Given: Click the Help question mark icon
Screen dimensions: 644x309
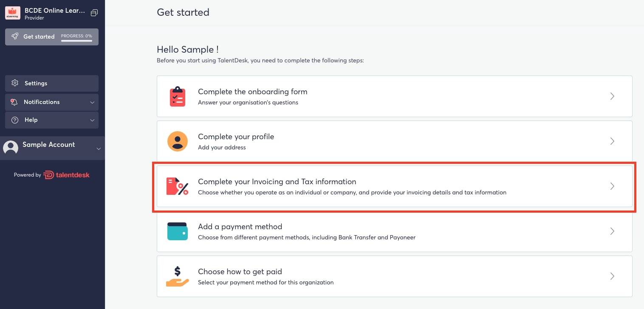Looking at the screenshot, I should click(x=15, y=120).
